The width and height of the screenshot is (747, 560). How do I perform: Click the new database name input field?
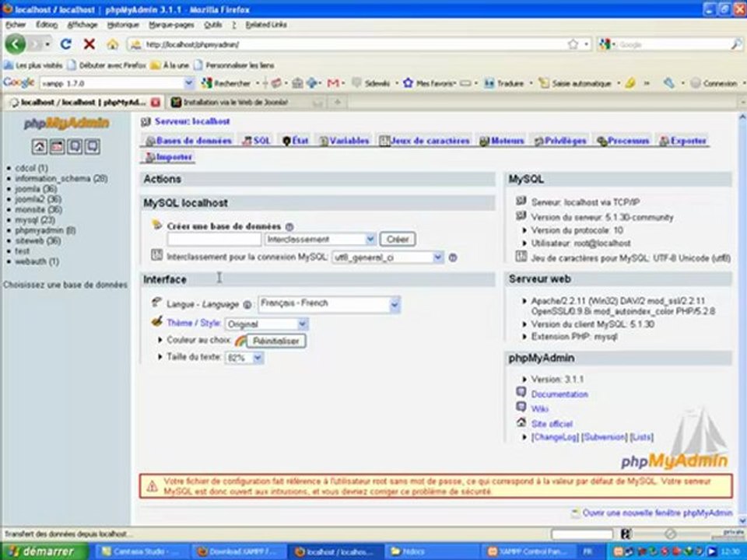pyautogui.click(x=214, y=239)
